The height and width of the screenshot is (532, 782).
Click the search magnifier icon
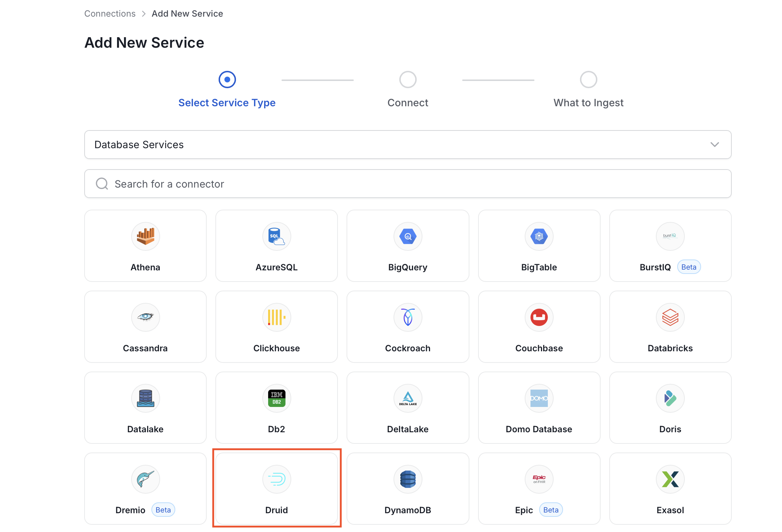pyautogui.click(x=102, y=184)
